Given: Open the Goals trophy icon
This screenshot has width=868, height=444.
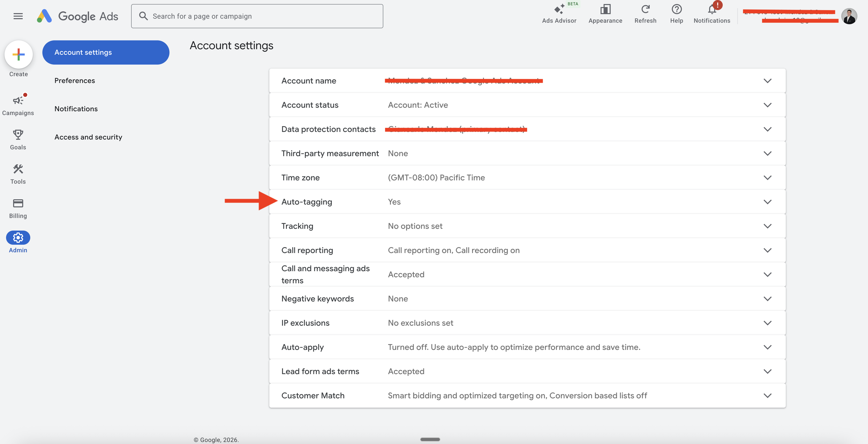Looking at the screenshot, I should click(18, 134).
